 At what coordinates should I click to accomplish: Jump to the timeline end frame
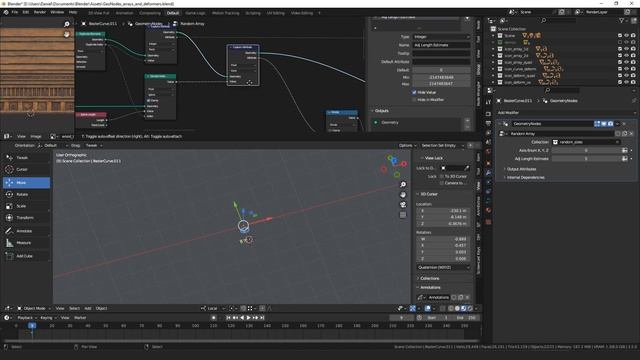coord(262,318)
